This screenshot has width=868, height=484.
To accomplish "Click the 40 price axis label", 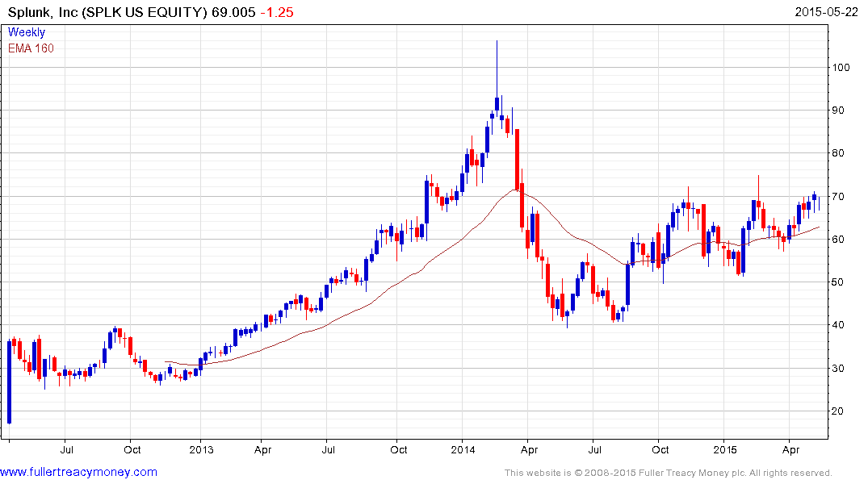I will 838,325.
